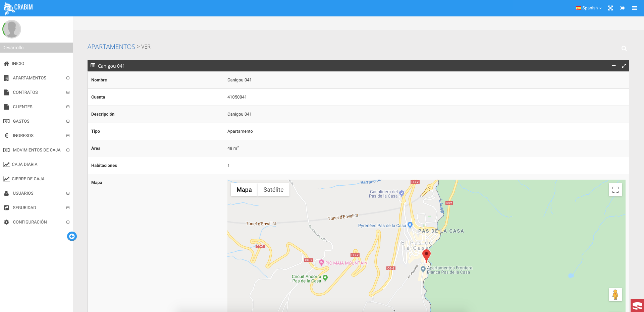644x312 pixels.
Task: Click the search magnifier icon
Action: (624, 48)
